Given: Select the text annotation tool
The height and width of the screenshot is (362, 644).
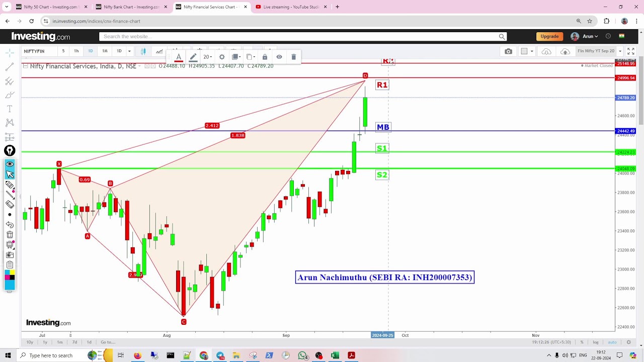Looking at the screenshot, I should pos(10,109).
